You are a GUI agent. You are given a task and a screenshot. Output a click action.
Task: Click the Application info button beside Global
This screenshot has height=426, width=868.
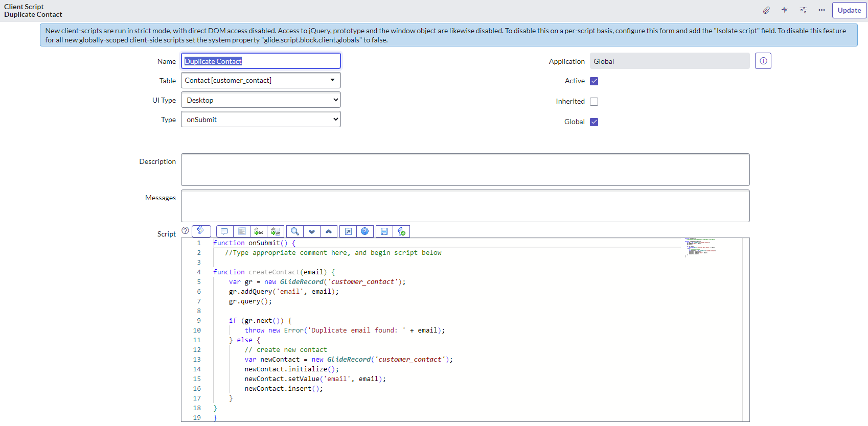coord(763,61)
